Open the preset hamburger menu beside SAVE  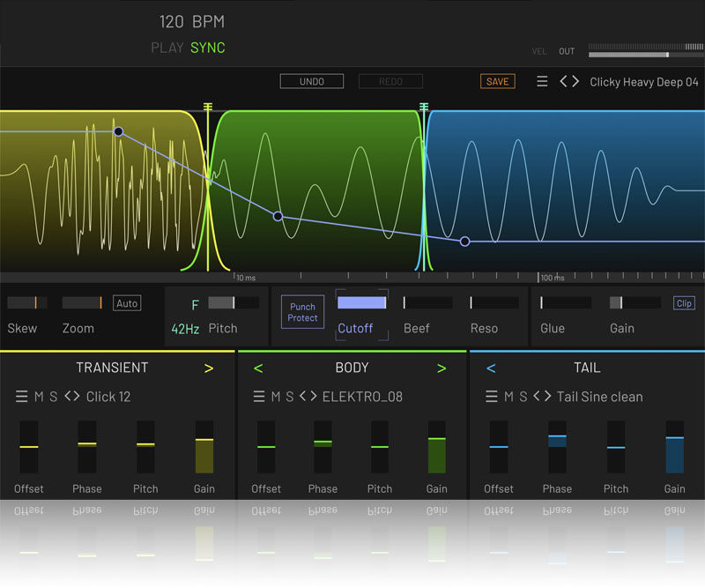542,82
